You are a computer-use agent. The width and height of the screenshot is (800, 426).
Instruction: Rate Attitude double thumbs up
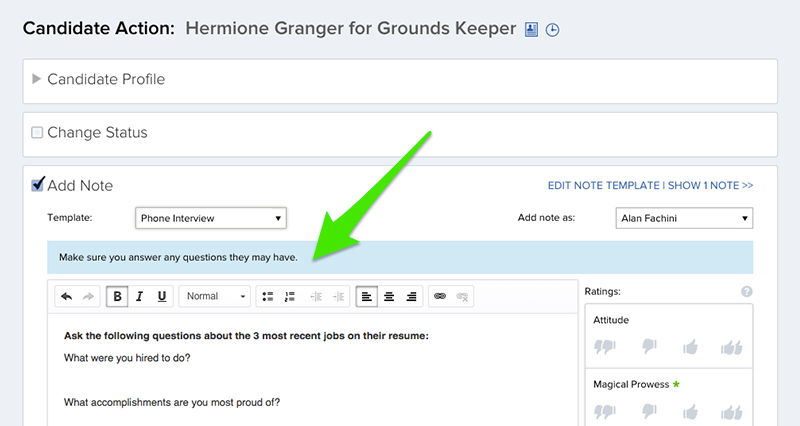(732, 347)
